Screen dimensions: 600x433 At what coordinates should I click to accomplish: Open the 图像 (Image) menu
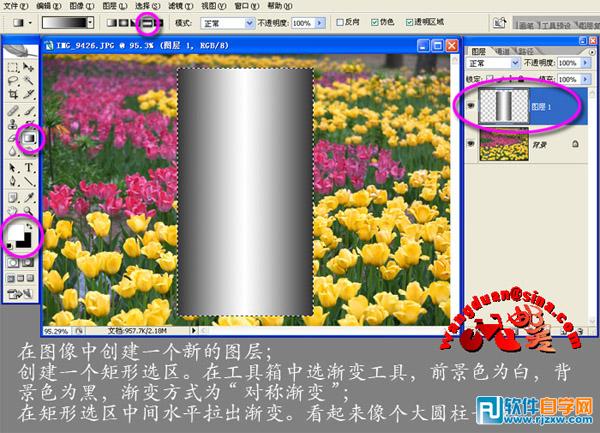[82, 6]
